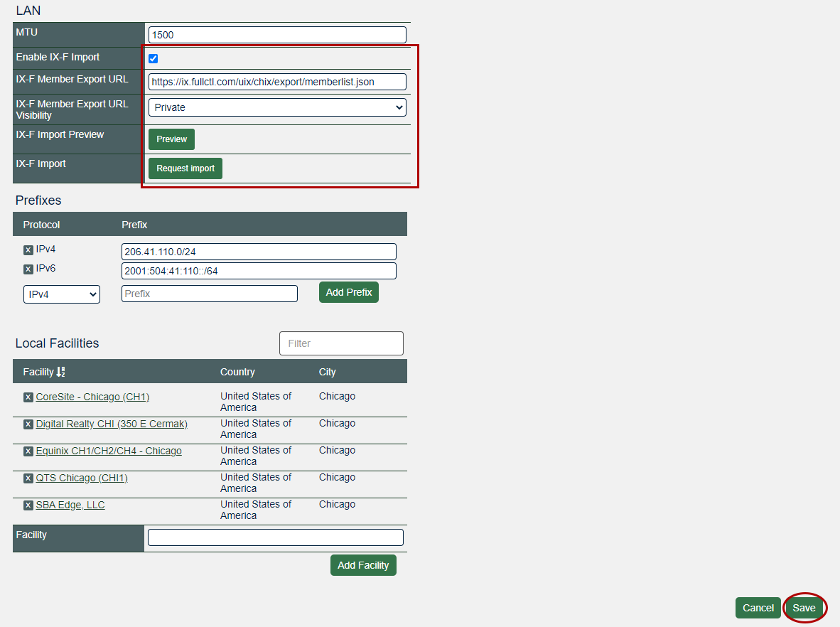Screen dimensions: 840x627
Task: Remove Equinix CH1/CH2/CH4 facility via X icon
Action: point(28,451)
